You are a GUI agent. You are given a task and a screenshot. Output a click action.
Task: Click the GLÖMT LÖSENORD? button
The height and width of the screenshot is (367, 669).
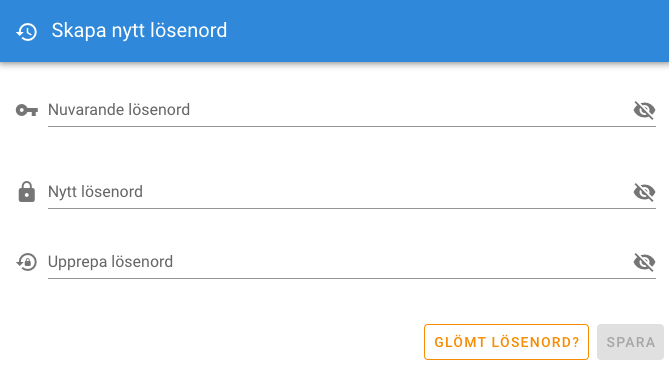[x=506, y=342]
